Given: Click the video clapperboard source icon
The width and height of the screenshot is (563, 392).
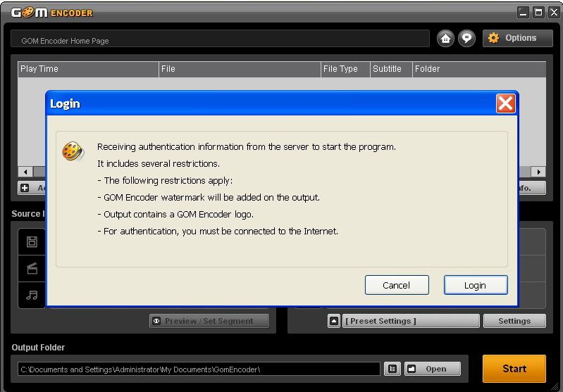Looking at the screenshot, I should pos(32,268).
